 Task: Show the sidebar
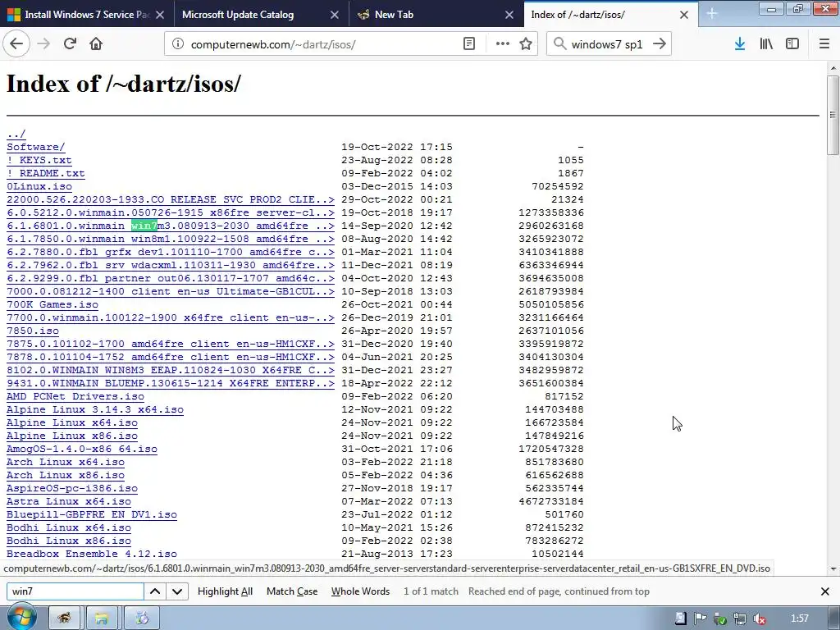point(792,44)
